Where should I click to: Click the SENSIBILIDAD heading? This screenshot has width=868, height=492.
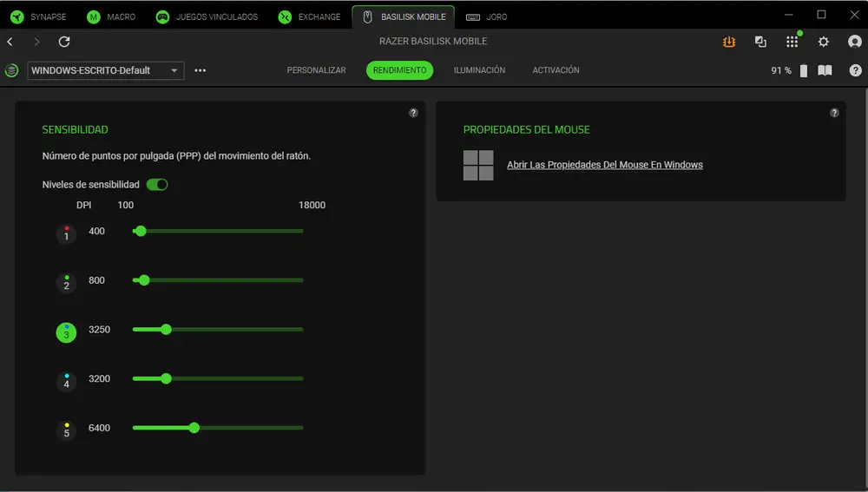click(x=76, y=129)
